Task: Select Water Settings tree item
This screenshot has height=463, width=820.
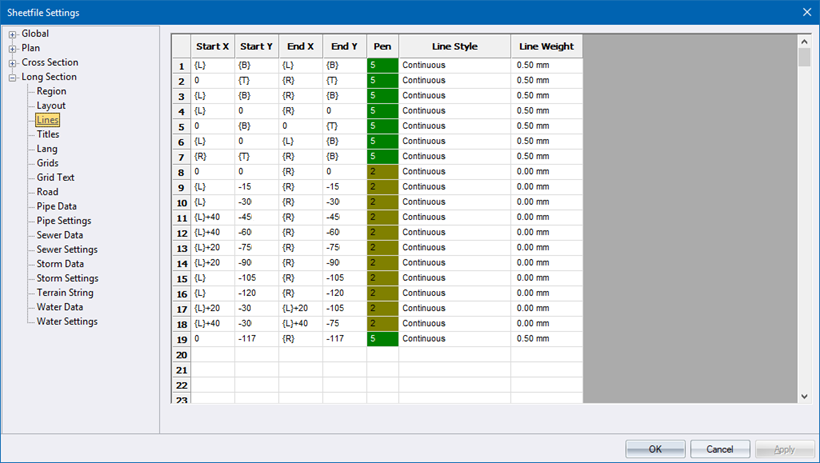Action: pos(67,322)
